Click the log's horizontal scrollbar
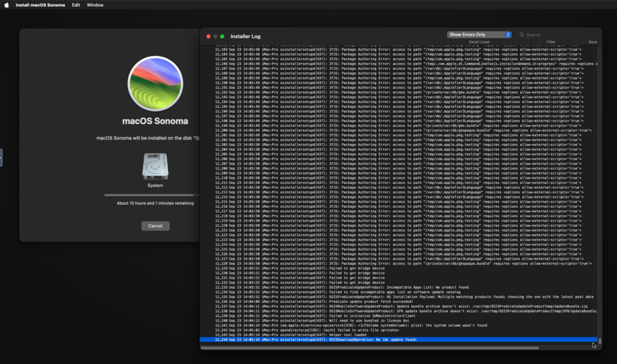Screen dimensions: 617x364 [370, 347]
